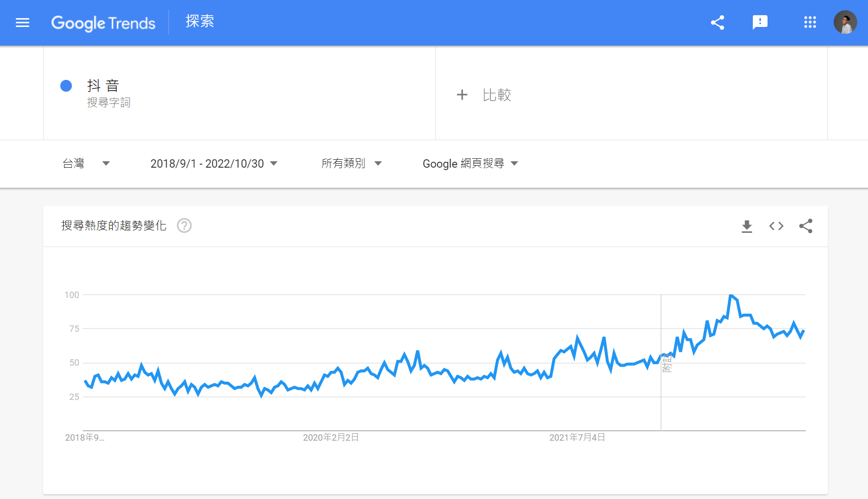The height and width of the screenshot is (499, 868).
Task: Add a comparison term with 比較
Action: click(496, 95)
